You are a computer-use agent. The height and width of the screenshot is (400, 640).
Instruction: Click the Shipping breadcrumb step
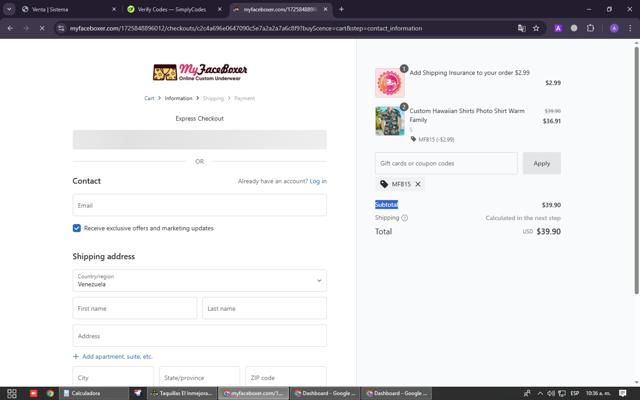point(213,98)
